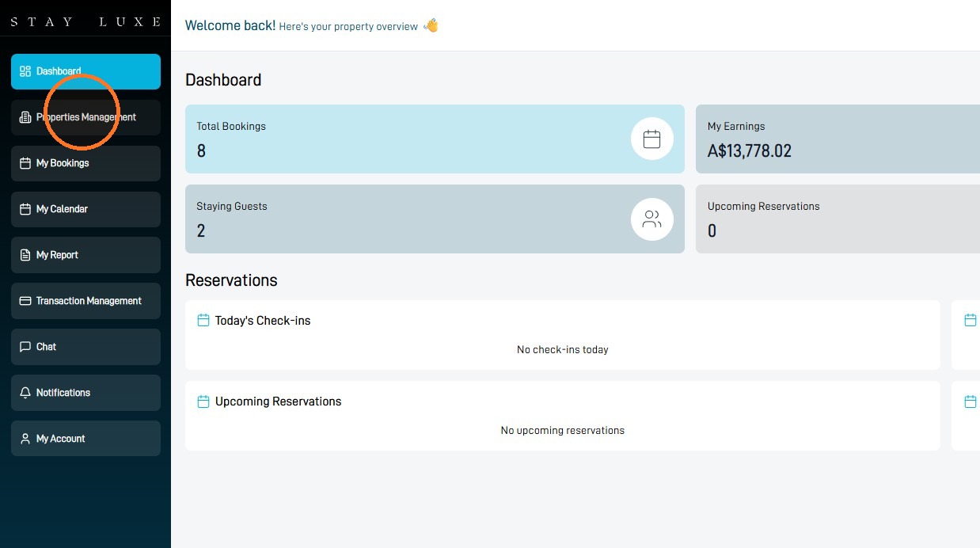Open Properties Management from sidebar
This screenshot has height=548, width=980.
(x=85, y=117)
